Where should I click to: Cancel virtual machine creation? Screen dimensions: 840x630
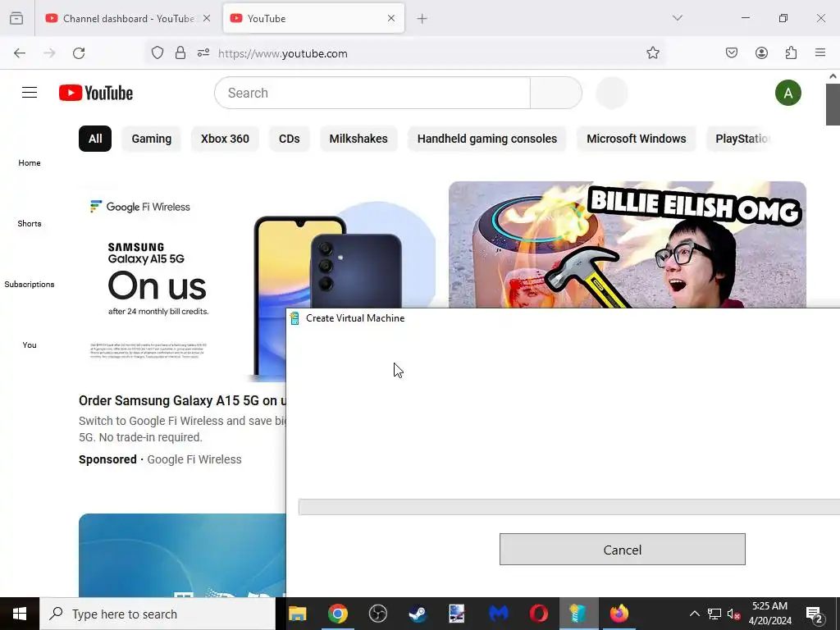click(622, 549)
